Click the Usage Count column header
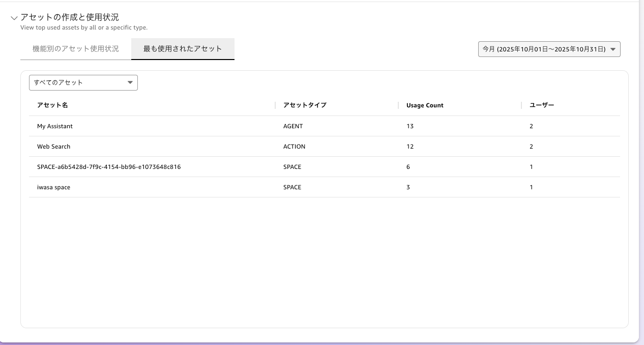The height and width of the screenshot is (345, 644). coord(425,105)
